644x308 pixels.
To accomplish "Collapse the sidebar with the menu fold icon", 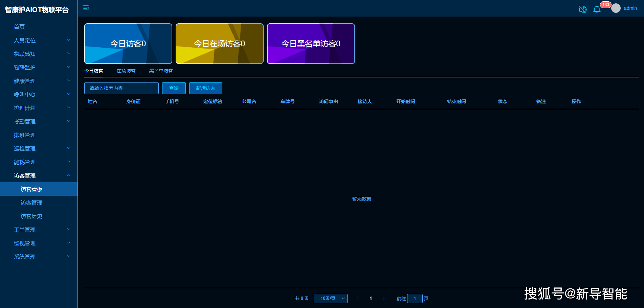I will (x=86, y=8).
